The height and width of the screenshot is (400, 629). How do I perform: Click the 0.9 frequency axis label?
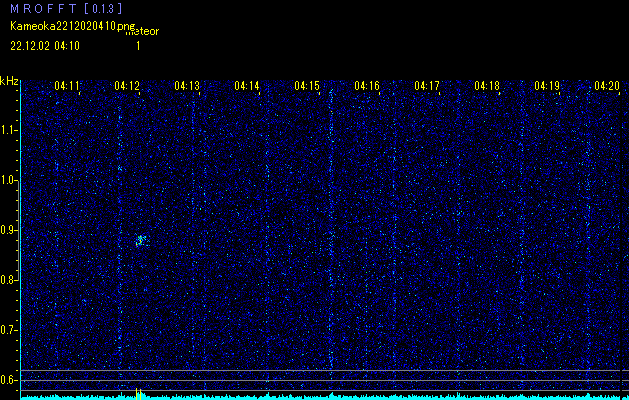pos(8,230)
